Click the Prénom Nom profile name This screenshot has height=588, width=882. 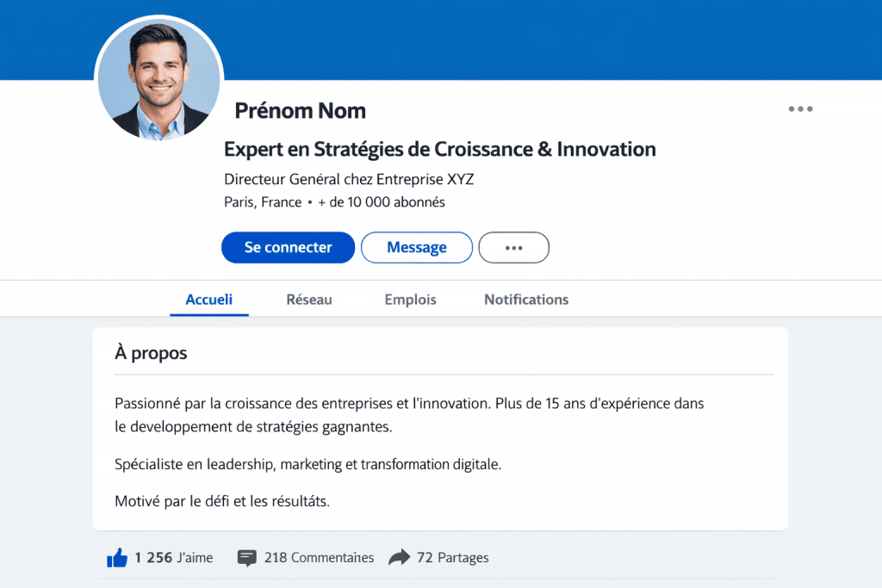[x=300, y=110]
